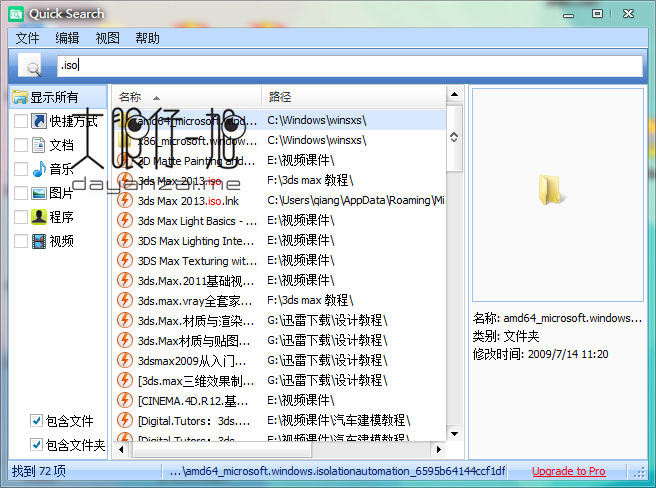Tick the 程序 filter checkbox

[x=21, y=217]
